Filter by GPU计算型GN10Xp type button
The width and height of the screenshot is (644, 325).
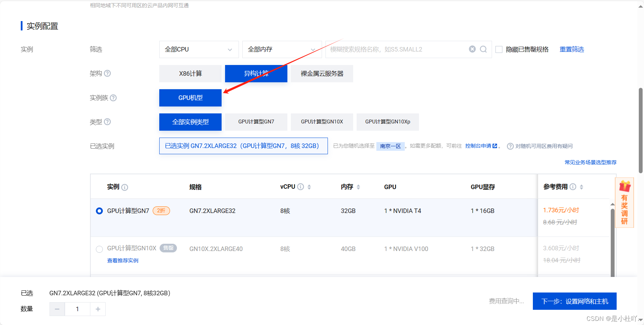pyautogui.click(x=388, y=122)
